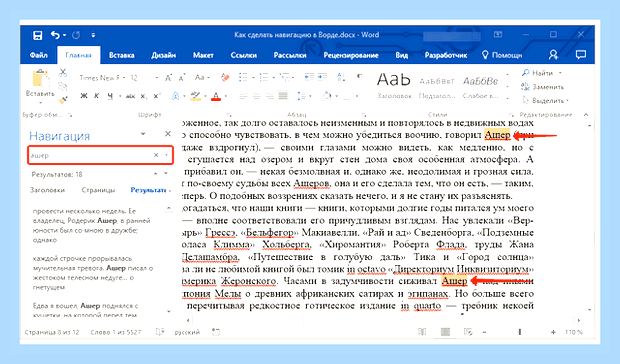Click the Вставить paste clipboard icon

(x=40, y=78)
